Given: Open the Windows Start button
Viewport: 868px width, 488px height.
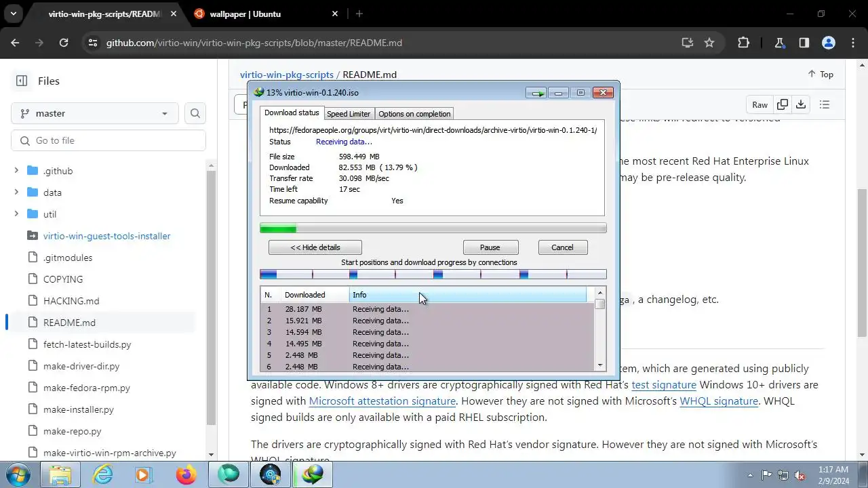Looking at the screenshot, I should (18, 474).
